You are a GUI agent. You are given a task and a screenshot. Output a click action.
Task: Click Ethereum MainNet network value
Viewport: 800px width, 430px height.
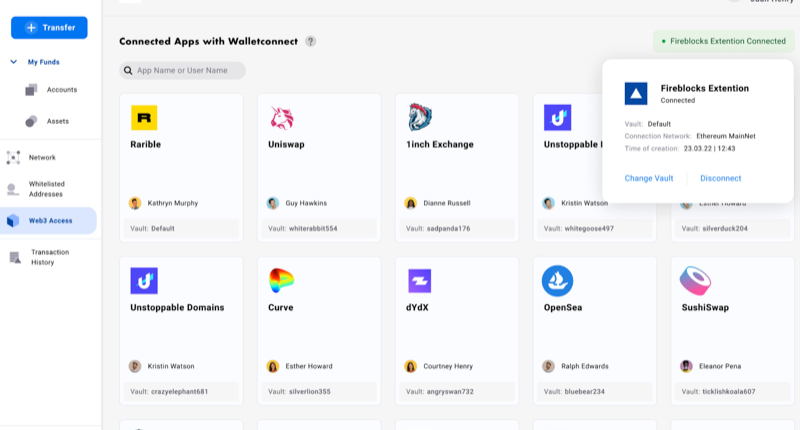726,136
